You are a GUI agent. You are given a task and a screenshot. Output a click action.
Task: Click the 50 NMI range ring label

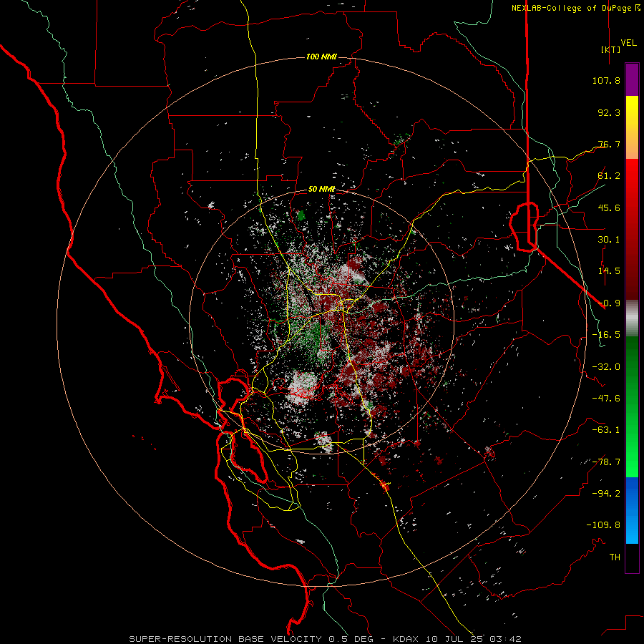point(321,190)
